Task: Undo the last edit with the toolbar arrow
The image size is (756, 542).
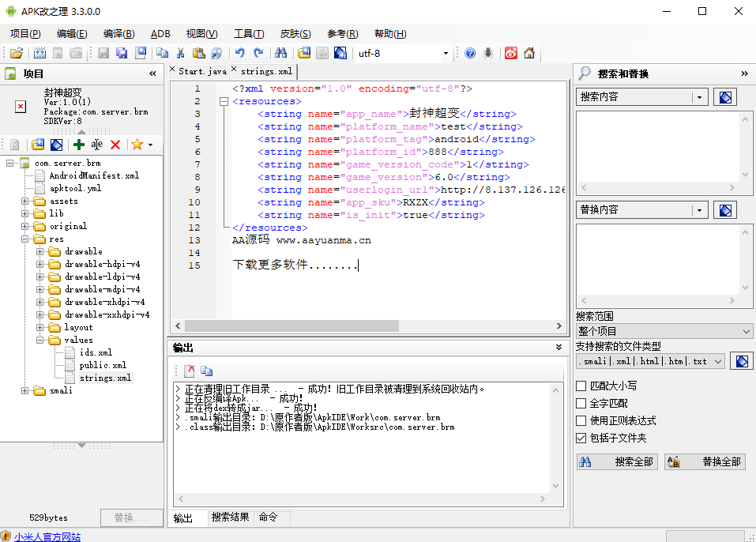Action: point(239,53)
